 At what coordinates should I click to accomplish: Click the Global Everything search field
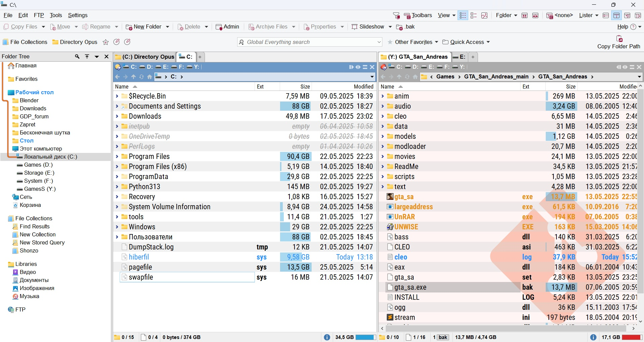(310, 42)
